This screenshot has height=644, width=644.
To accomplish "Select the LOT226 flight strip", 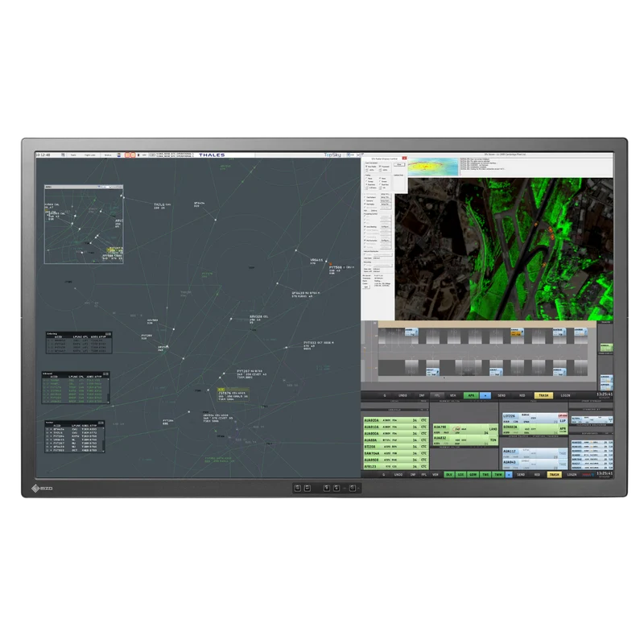I will (535, 418).
